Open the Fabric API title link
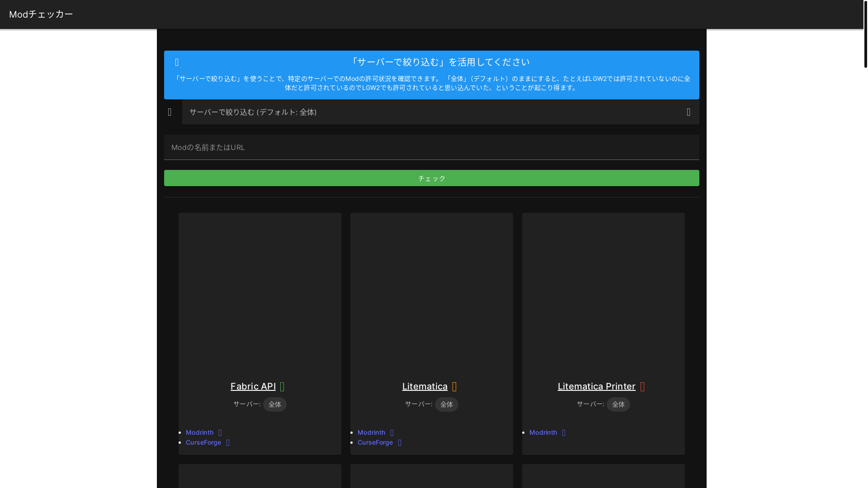 [253, 386]
